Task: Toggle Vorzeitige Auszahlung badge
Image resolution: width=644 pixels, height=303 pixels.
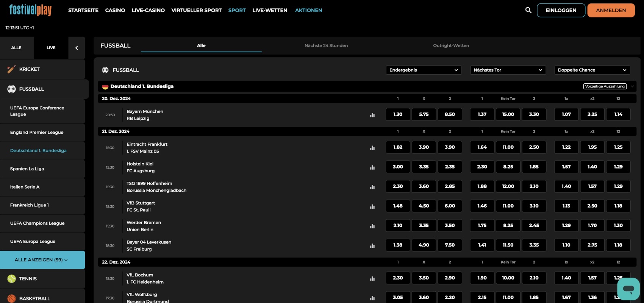Action: click(605, 86)
